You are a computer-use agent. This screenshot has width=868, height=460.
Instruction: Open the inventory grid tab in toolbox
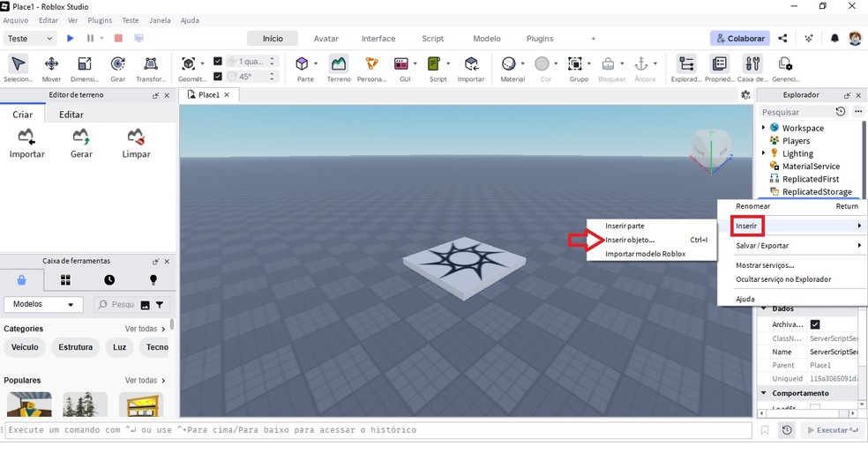coord(65,280)
